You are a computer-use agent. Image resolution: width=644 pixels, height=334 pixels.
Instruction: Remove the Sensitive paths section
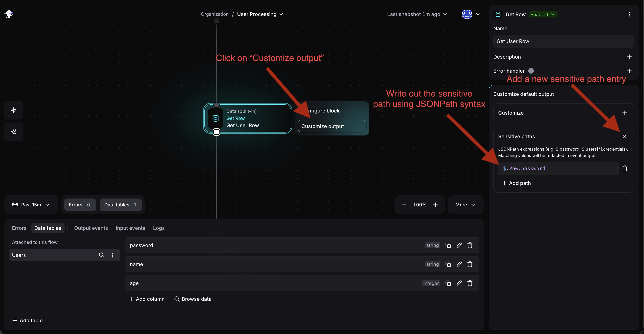[x=624, y=137]
